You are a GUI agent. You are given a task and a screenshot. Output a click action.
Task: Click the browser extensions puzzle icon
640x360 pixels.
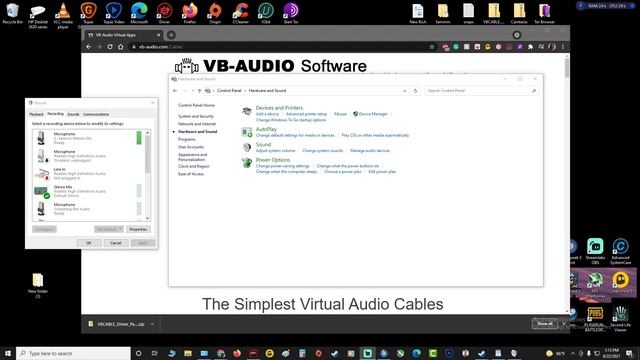pos(530,47)
